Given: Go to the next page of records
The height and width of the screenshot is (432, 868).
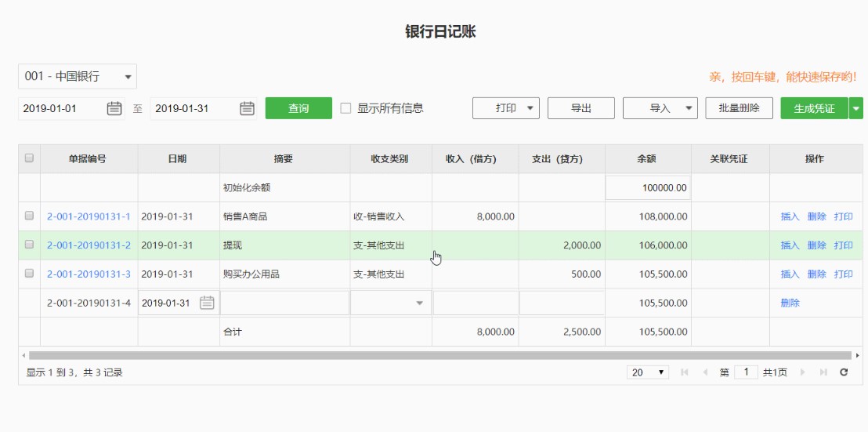Looking at the screenshot, I should (x=802, y=372).
